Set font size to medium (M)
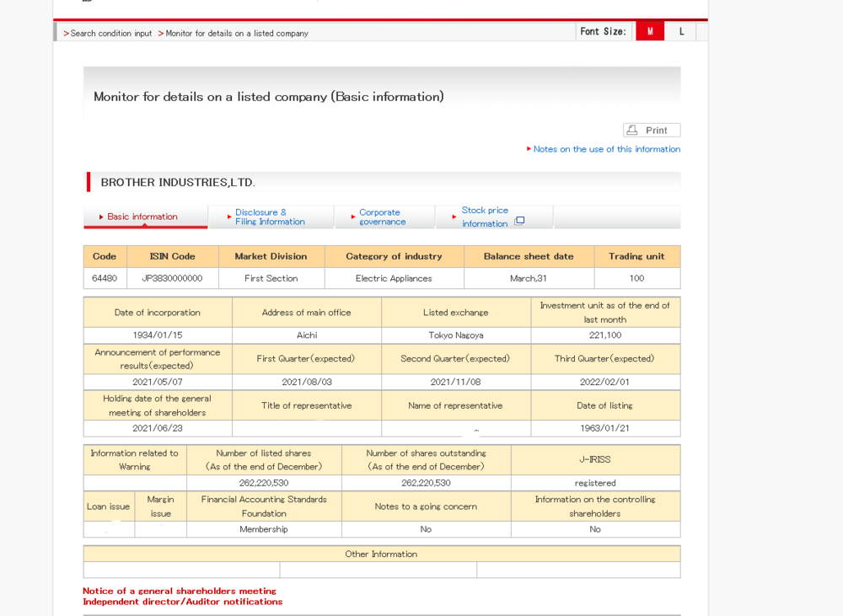This screenshot has width=843, height=616. (650, 31)
